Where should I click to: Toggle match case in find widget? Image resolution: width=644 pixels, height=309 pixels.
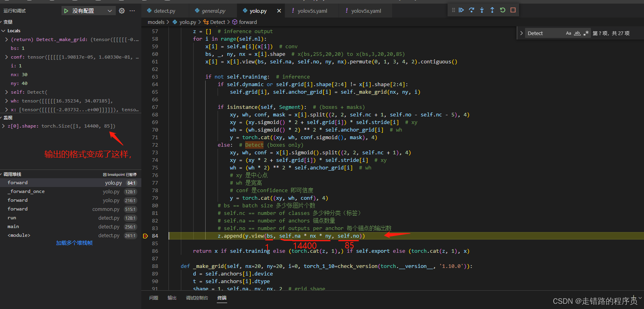[x=569, y=33]
